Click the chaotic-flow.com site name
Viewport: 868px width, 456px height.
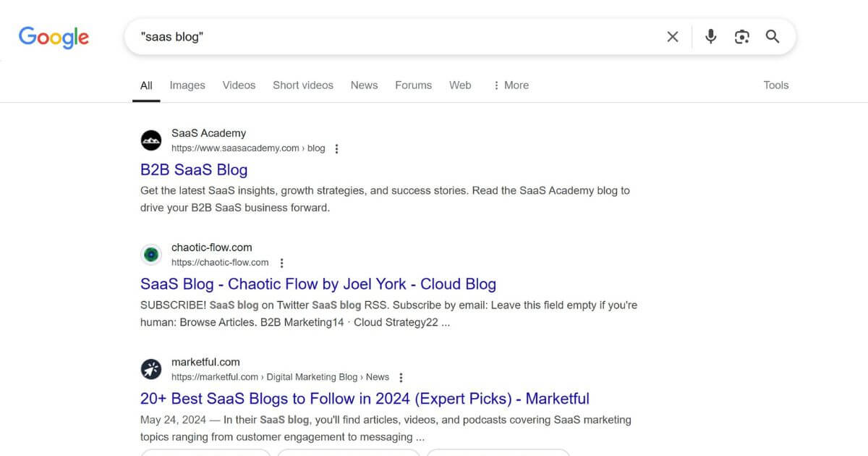212,248
